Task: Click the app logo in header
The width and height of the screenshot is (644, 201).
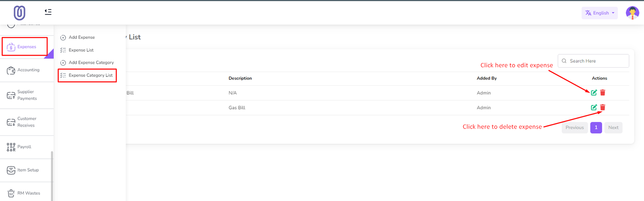Action: coord(19,13)
